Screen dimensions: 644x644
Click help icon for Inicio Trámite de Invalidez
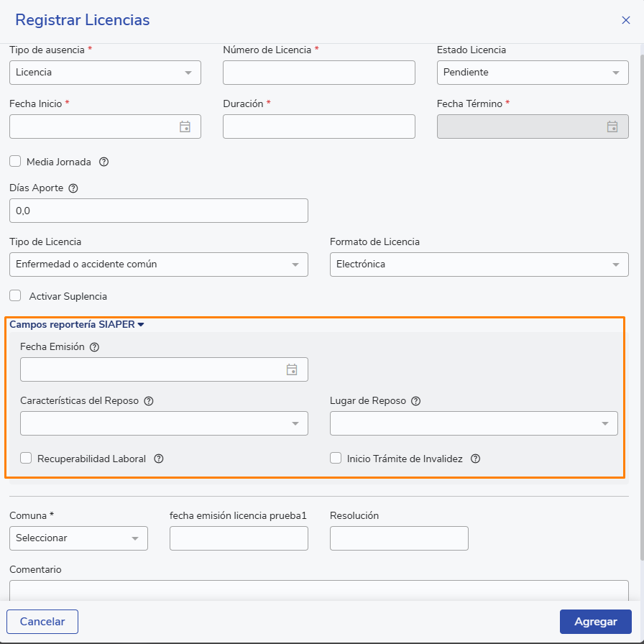pos(475,459)
